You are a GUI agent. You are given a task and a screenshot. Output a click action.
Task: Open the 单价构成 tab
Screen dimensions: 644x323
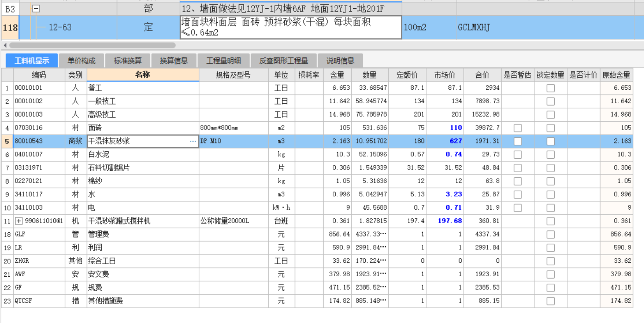coord(81,61)
